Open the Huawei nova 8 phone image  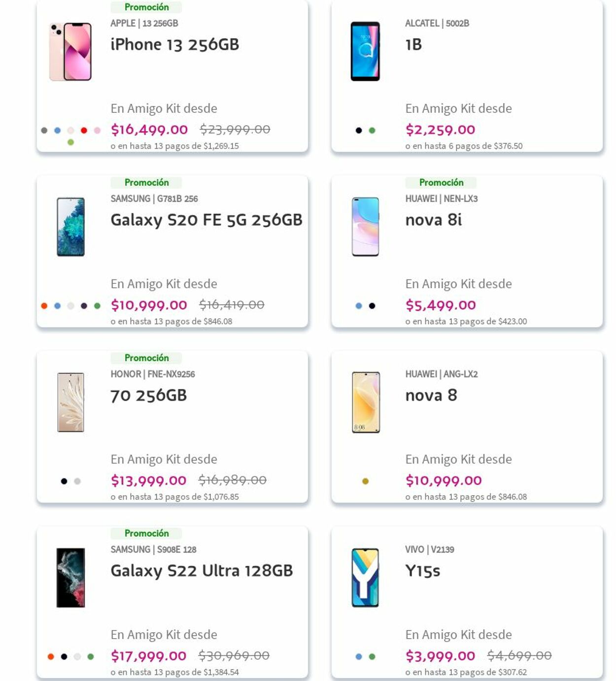tap(366, 402)
